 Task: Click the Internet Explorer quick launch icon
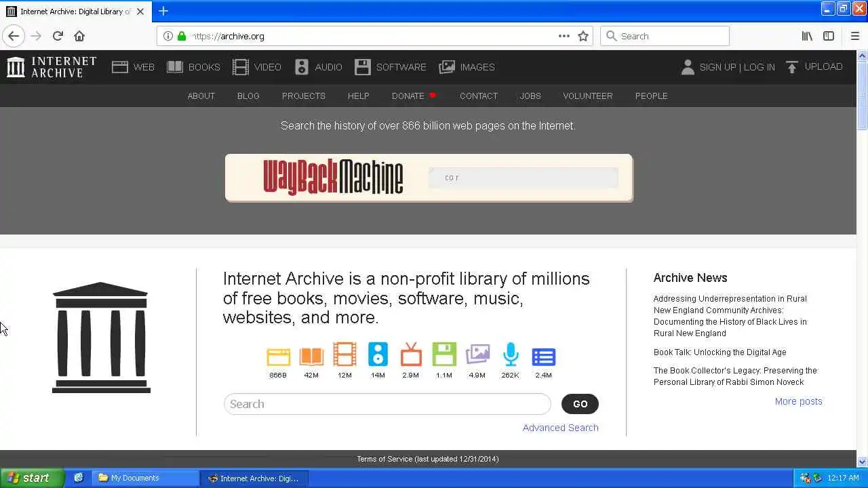[79, 478]
